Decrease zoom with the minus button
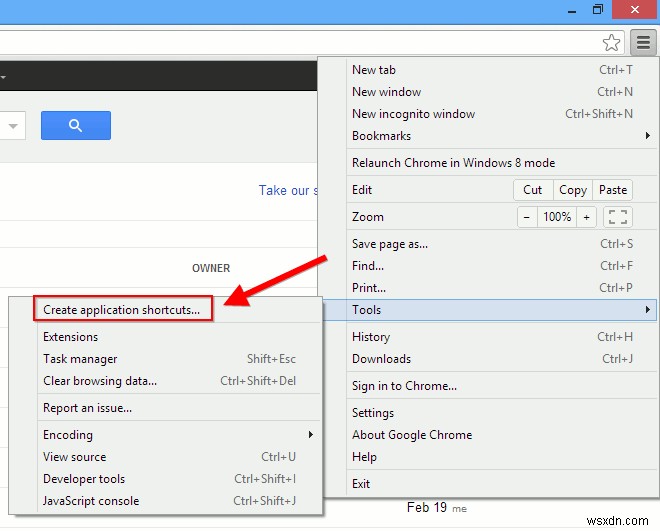Image resolution: width=660 pixels, height=531 pixels. 527,217
